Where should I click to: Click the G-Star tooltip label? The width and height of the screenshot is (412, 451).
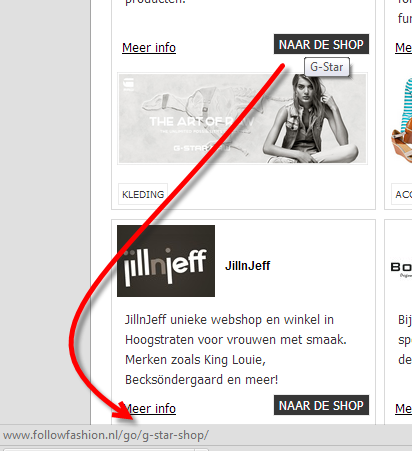pos(327,67)
